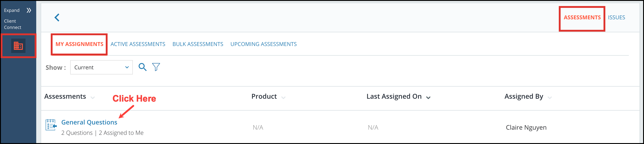This screenshot has height=144, width=644.
Task: Open the Show dropdown set to Current
Action: click(101, 67)
